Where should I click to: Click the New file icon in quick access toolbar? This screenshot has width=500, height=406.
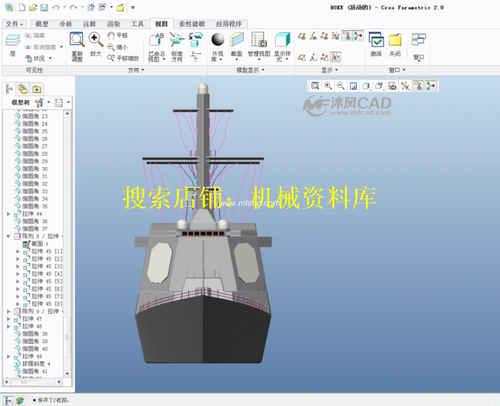[22, 7]
